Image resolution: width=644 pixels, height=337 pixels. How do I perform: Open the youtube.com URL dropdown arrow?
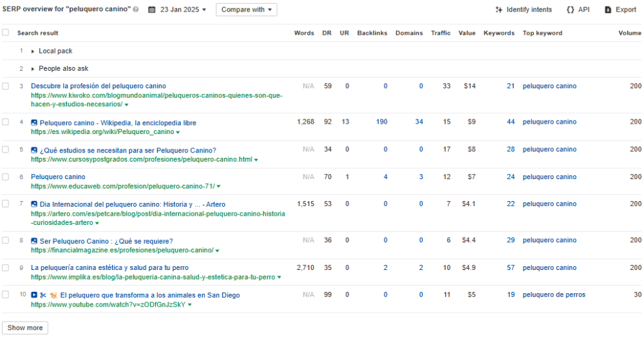pyautogui.click(x=189, y=305)
